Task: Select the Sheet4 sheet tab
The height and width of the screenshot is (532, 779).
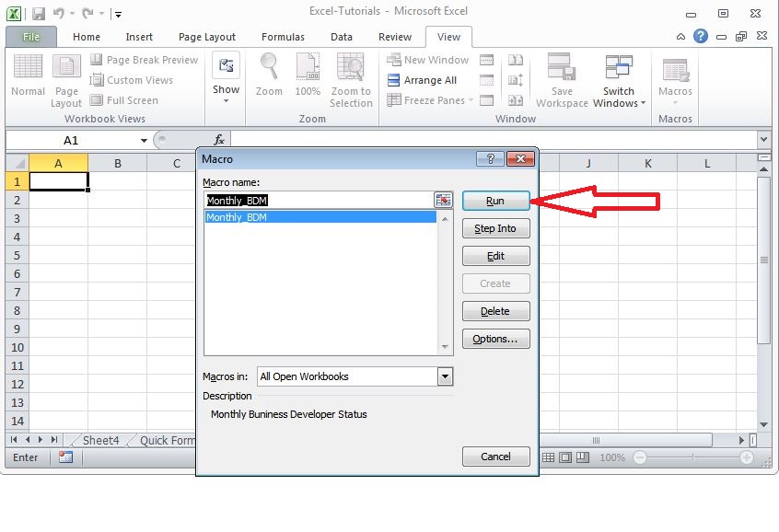Action: click(101, 441)
